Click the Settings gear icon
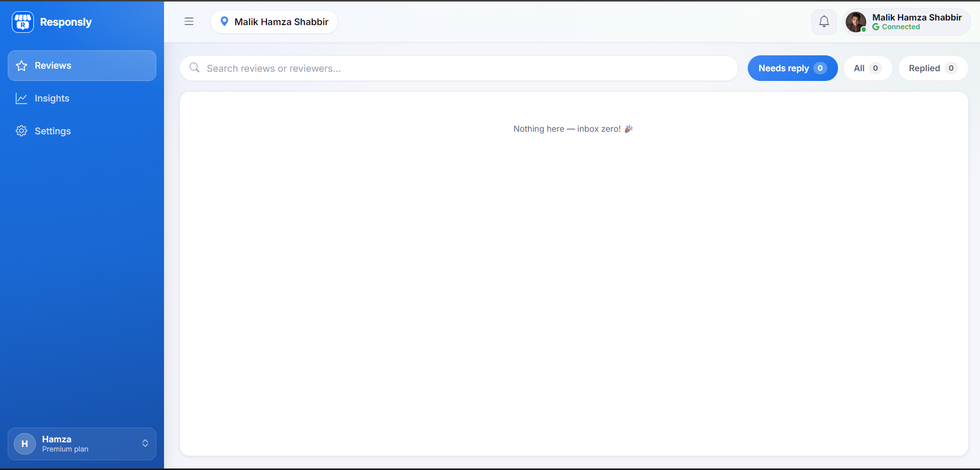This screenshot has width=980, height=470. [x=22, y=131]
